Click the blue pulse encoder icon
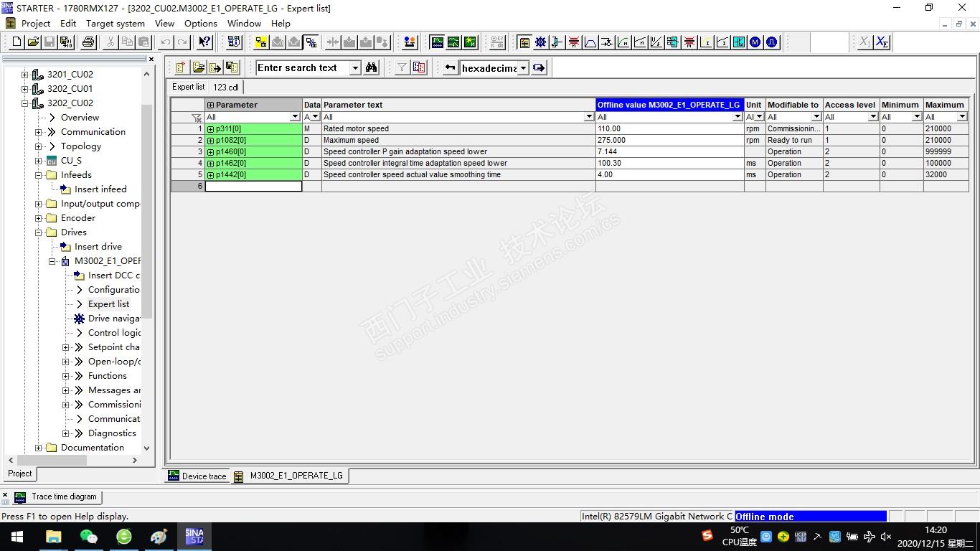 point(772,42)
